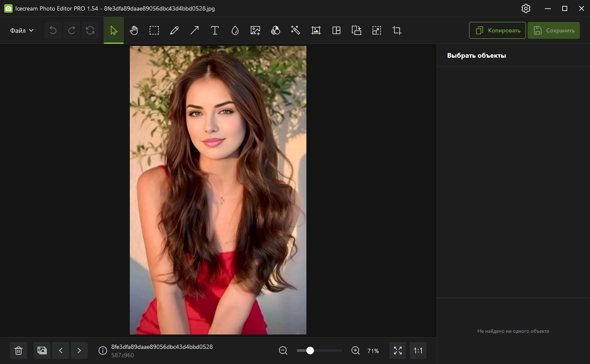Screen dimensions: 590x364
Task: Delete the image with trash icon
Action: [x=19, y=351]
